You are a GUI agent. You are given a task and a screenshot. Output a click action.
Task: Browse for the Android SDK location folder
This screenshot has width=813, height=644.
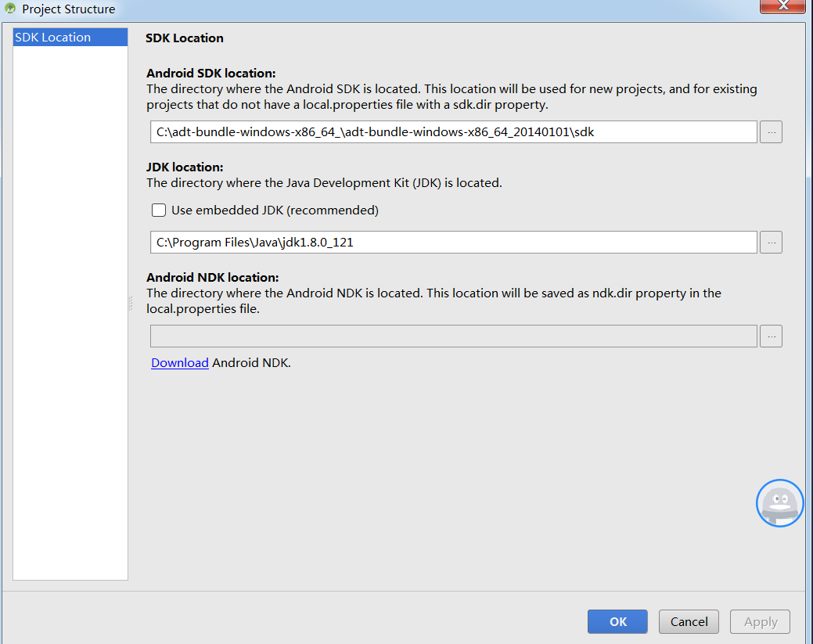[x=771, y=131]
